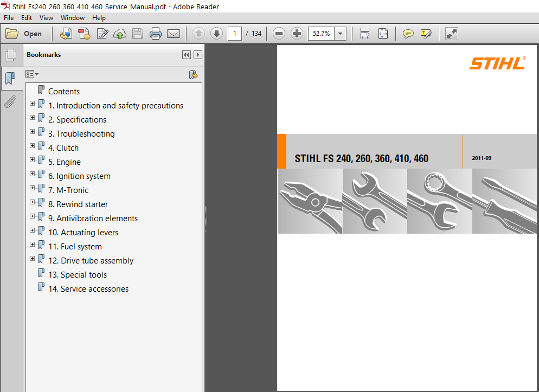Click the Add sticky note comment icon
Screen dimensions: 539x392
tap(408, 34)
